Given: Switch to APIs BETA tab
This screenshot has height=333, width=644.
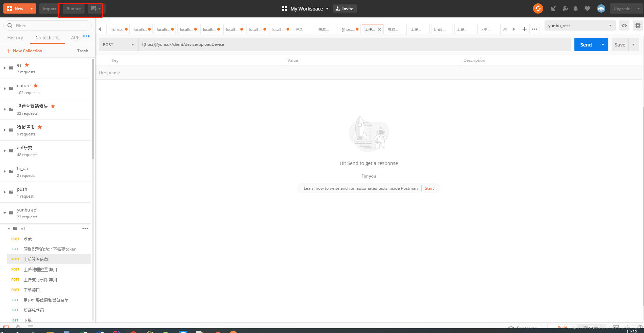Looking at the screenshot, I should click(x=80, y=37).
